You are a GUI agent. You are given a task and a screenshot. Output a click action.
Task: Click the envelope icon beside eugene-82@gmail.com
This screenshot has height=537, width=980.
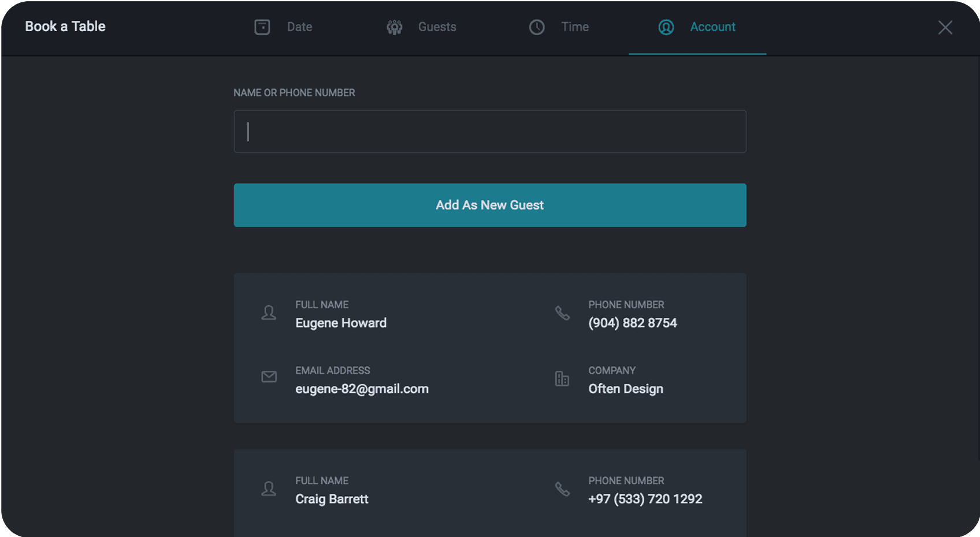269,377
